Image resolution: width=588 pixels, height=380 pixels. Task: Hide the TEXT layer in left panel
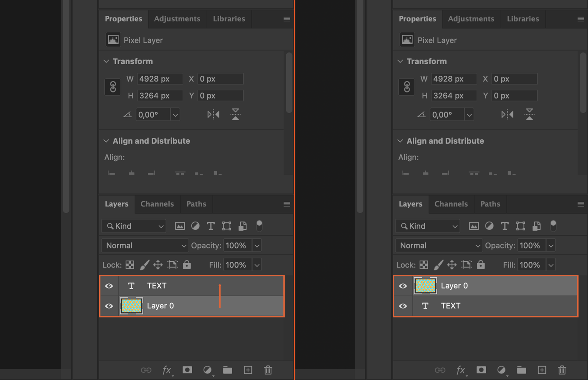[109, 286]
